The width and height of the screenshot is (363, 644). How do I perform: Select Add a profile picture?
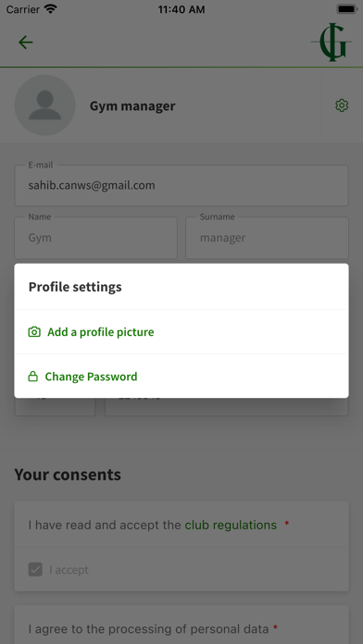click(x=181, y=332)
